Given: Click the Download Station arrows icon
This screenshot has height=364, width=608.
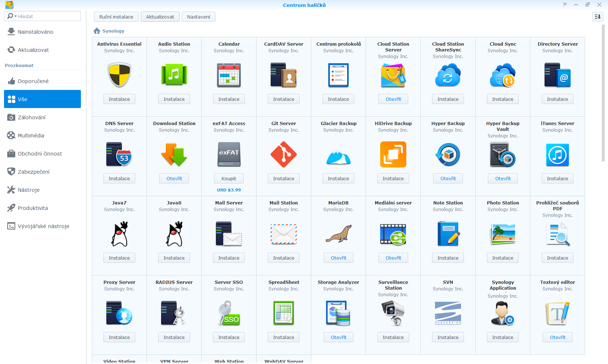Looking at the screenshot, I should click(x=174, y=154).
